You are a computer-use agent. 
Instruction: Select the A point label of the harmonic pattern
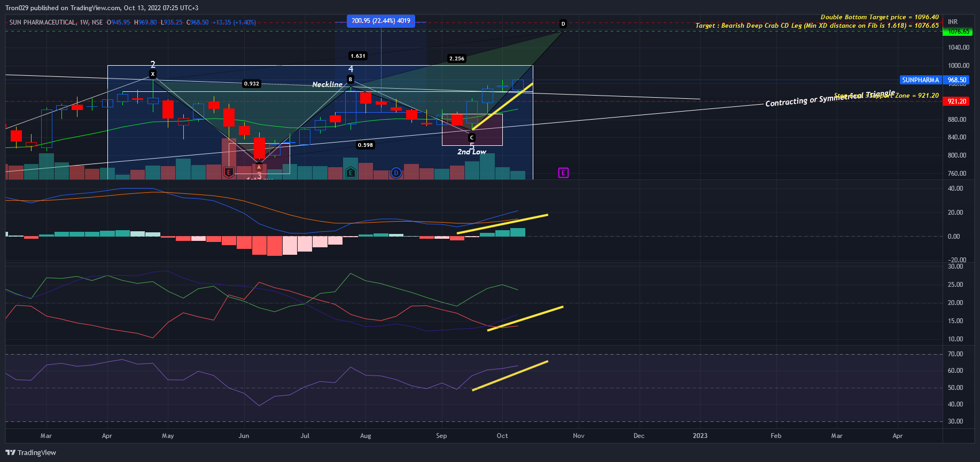point(259,167)
